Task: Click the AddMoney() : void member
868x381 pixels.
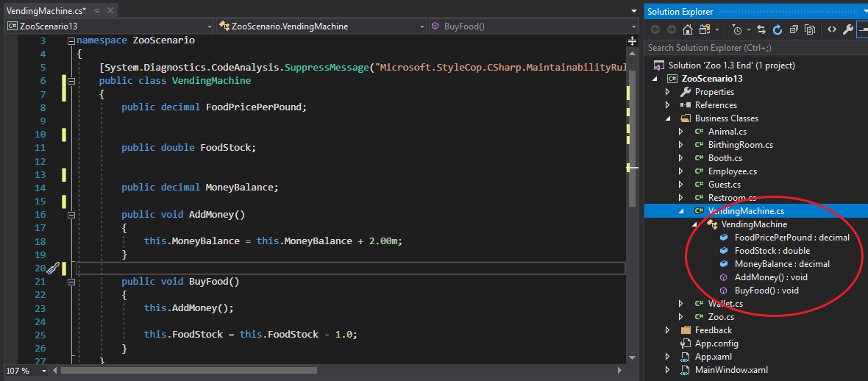Action: (771, 277)
